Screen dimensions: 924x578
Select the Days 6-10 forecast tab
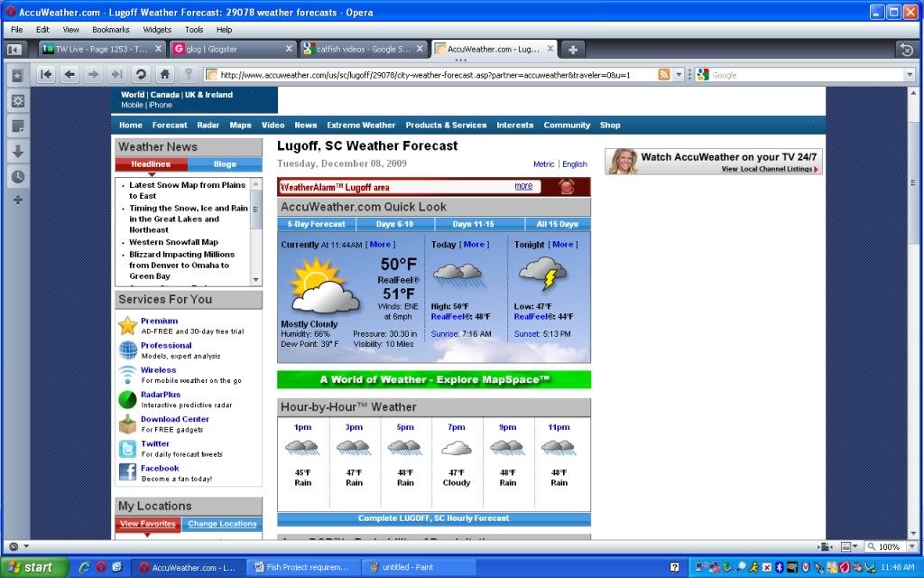click(395, 224)
